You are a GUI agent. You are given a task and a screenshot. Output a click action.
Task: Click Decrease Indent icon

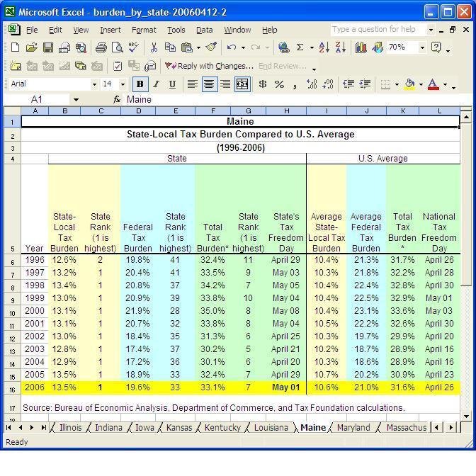click(348, 84)
